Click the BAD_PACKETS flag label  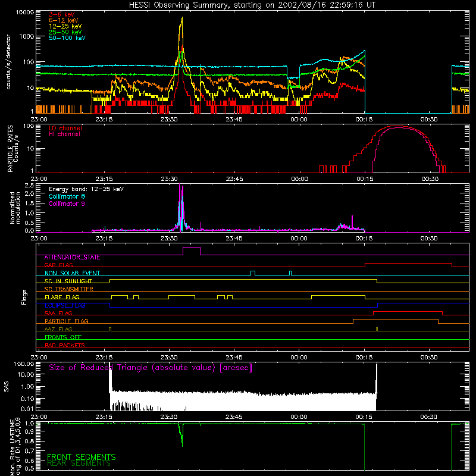[65, 345]
